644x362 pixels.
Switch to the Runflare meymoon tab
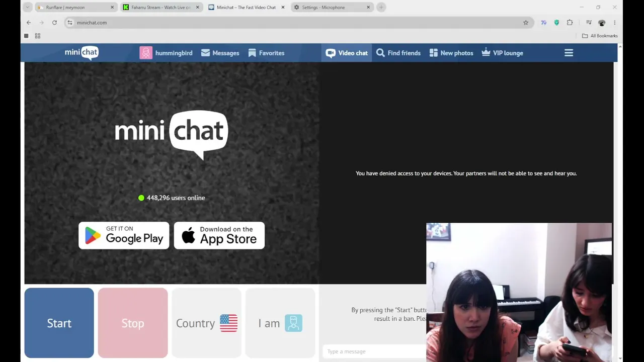76,7
